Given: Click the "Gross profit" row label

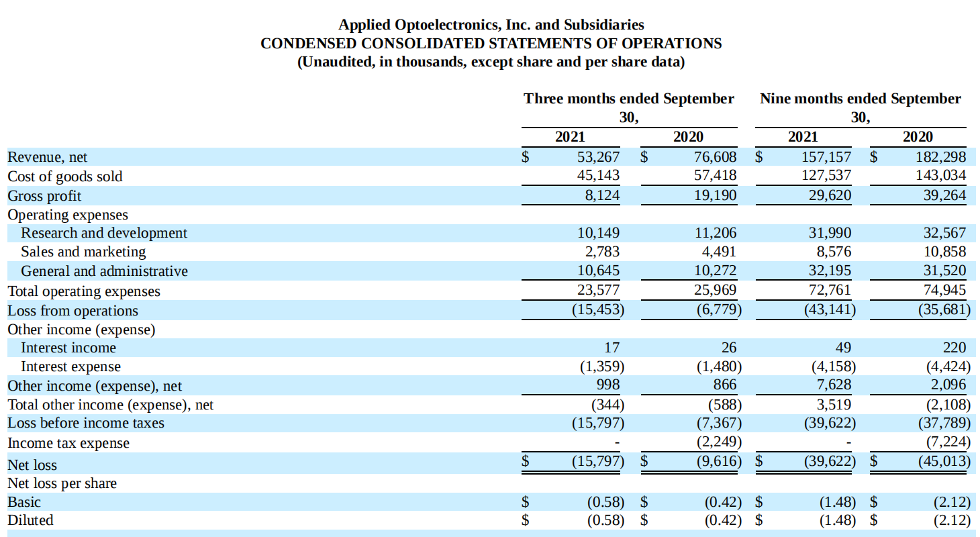Looking at the screenshot, I should tap(44, 196).
